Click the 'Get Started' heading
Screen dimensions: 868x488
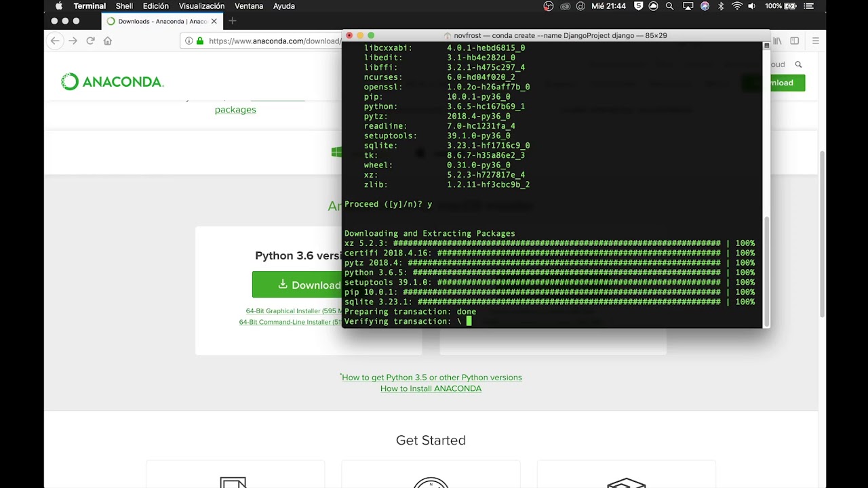pos(431,441)
